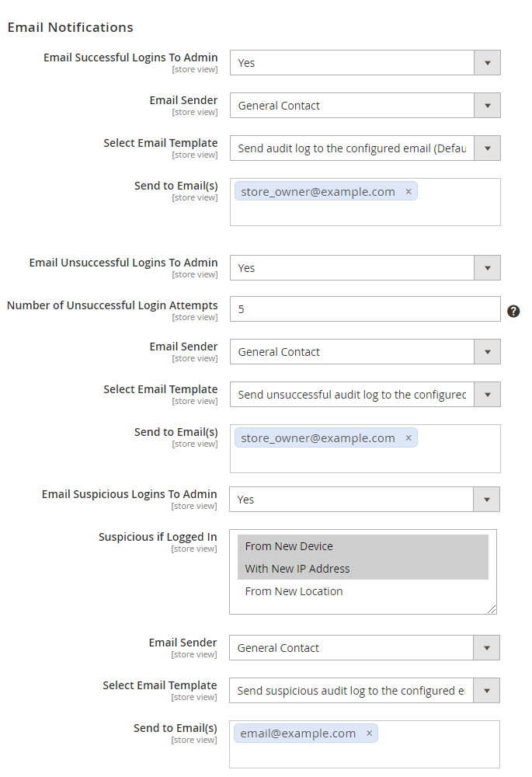The image size is (532, 777).
Task: Open the unsuccessful audit log template dropdown
Action: pos(365,395)
